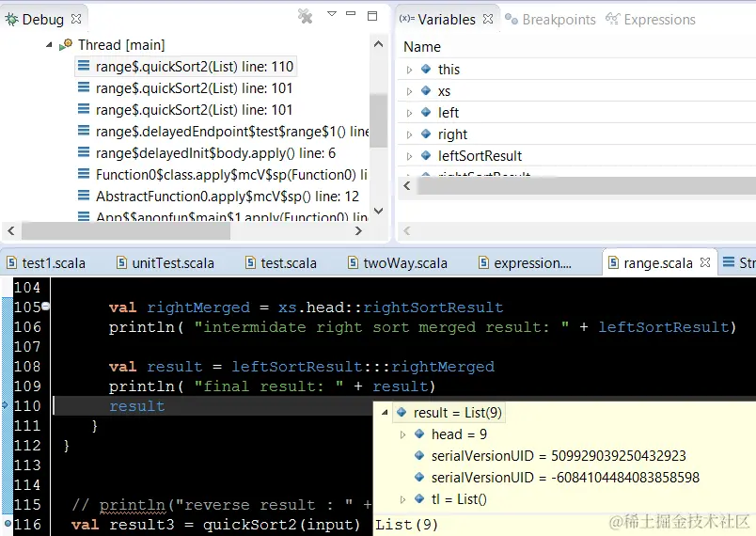Expand the 'right' variable

409,134
